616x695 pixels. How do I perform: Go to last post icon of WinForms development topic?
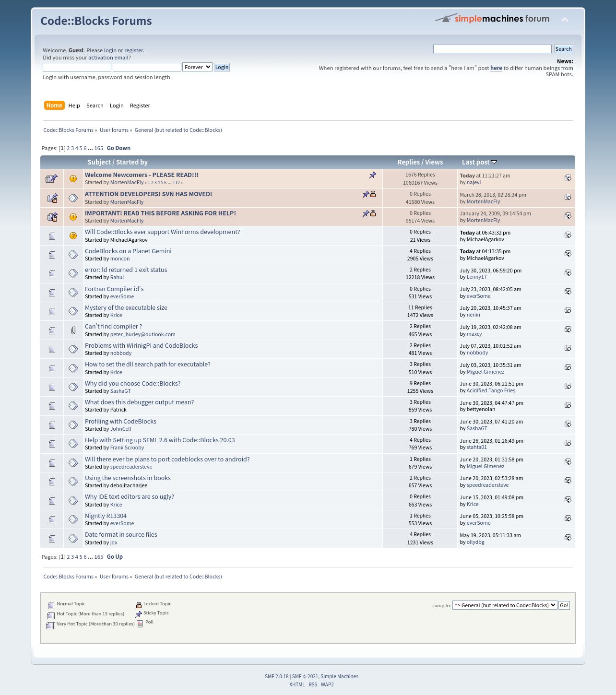point(568,235)
